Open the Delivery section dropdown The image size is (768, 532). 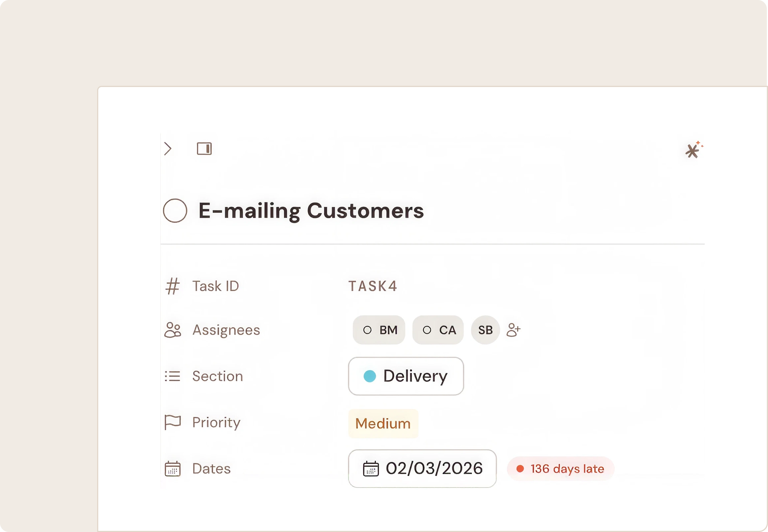pos(406,376)
